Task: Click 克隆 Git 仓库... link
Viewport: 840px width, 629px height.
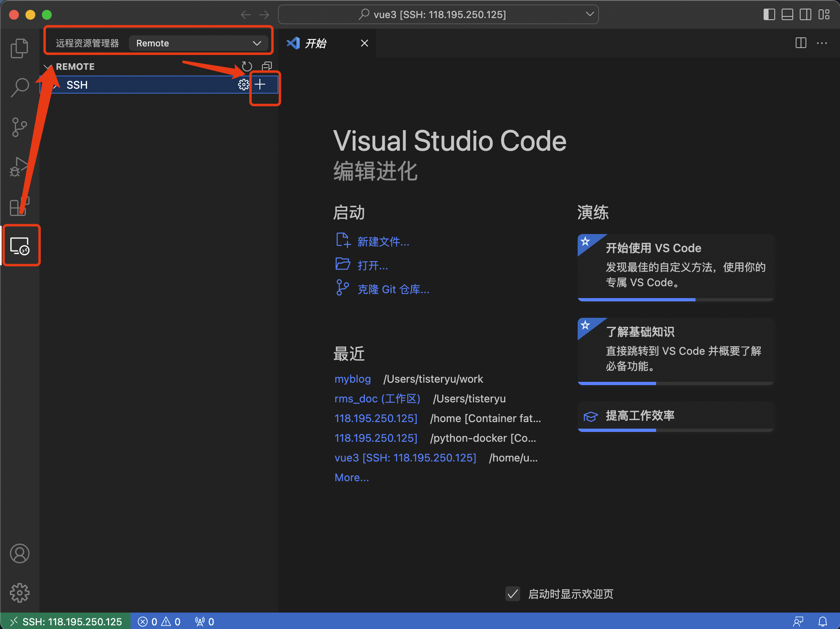Action: click(x=393, y=289)
